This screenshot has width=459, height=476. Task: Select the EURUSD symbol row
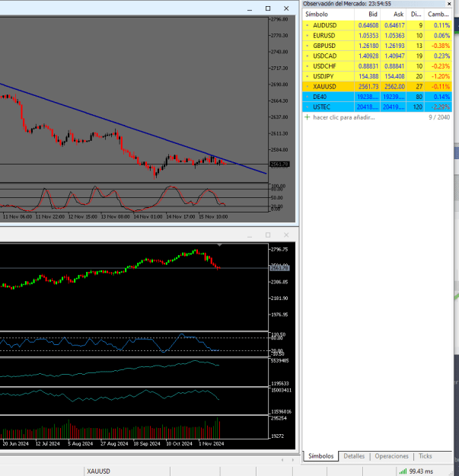coord(377,36)
